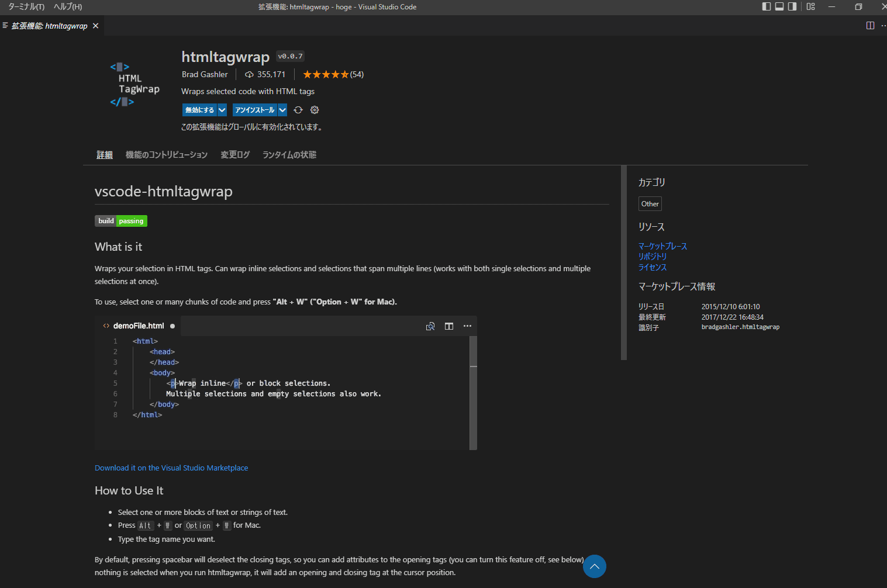The width and height of the screenshot is (887, 588).
Task: Open the Customize Layout icon
Action: [x=810, y=7]
